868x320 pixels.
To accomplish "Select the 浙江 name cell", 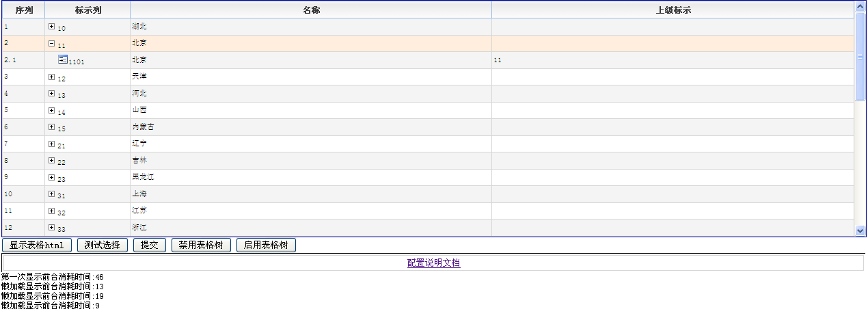I will click(x=311, y=228).
